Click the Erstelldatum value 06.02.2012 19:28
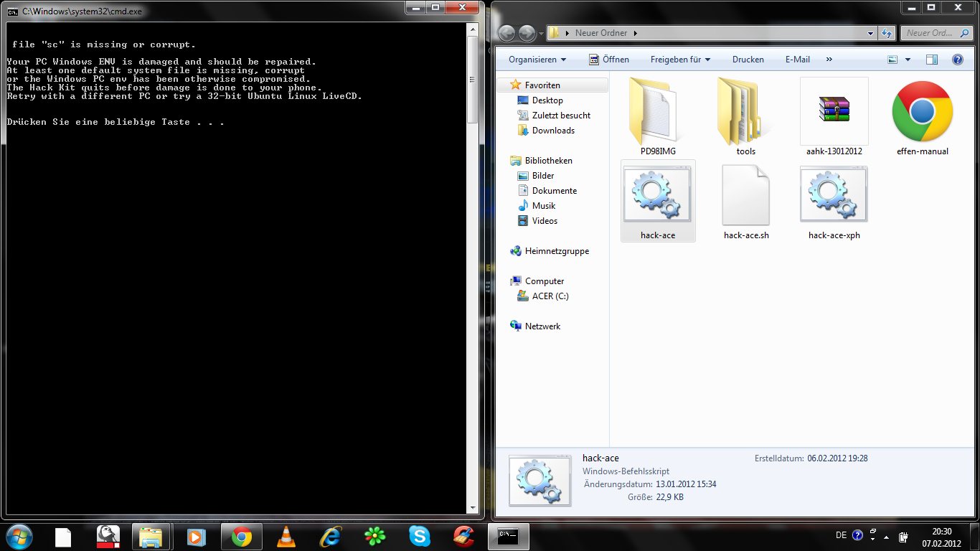 click(x=837, y=458)
